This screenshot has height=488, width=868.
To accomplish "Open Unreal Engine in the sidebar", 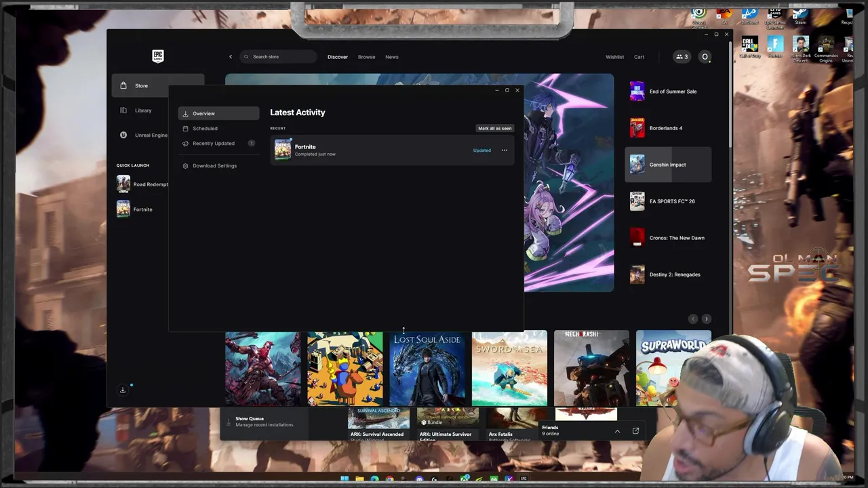I will [144, 135].
